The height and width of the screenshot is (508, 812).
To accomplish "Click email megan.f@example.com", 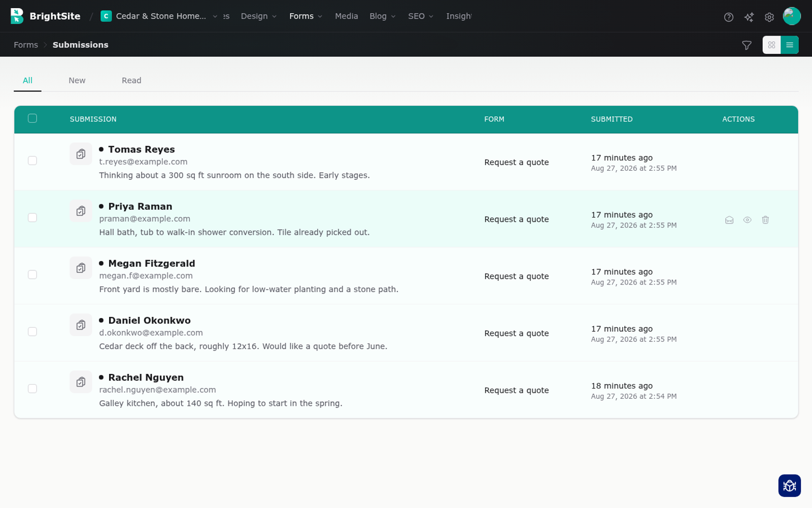I will [x=146, y=275].
